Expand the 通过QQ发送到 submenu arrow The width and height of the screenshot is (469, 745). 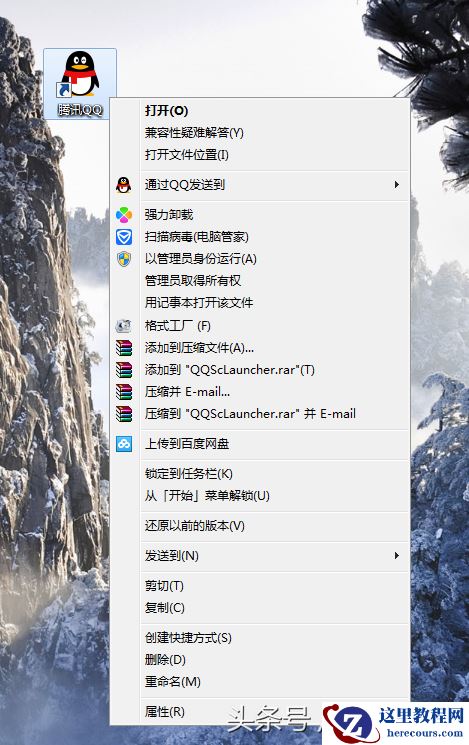[396, 185]
